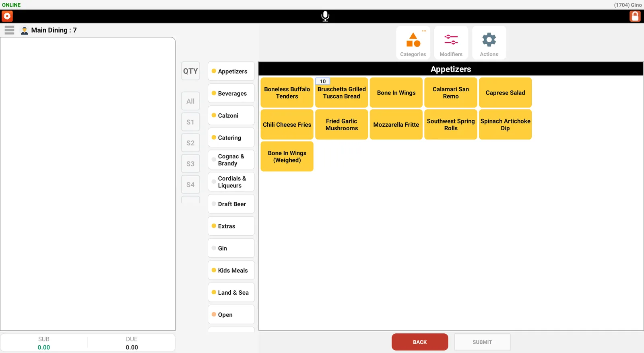The width and height of the screenshot is (644, 353).
Task: Open the Cognac & Brandy category
Action: [231, 160]
